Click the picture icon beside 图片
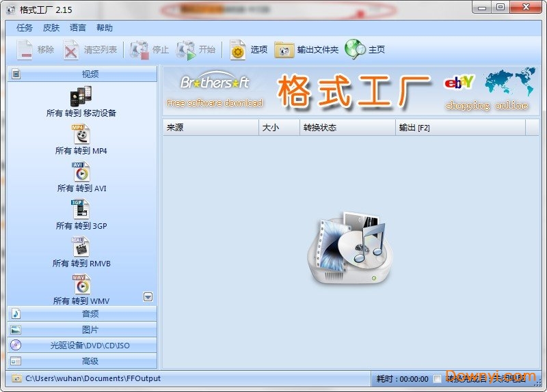 coord(16,330)
